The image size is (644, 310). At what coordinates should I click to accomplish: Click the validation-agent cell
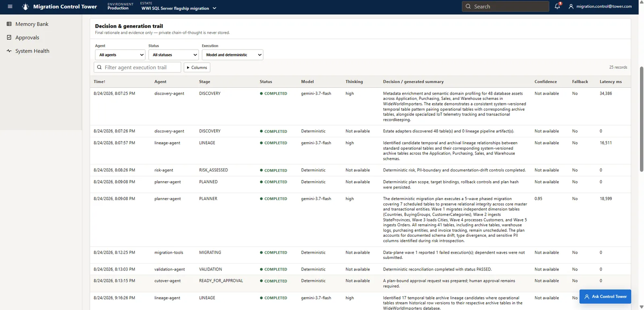(169, 269)
